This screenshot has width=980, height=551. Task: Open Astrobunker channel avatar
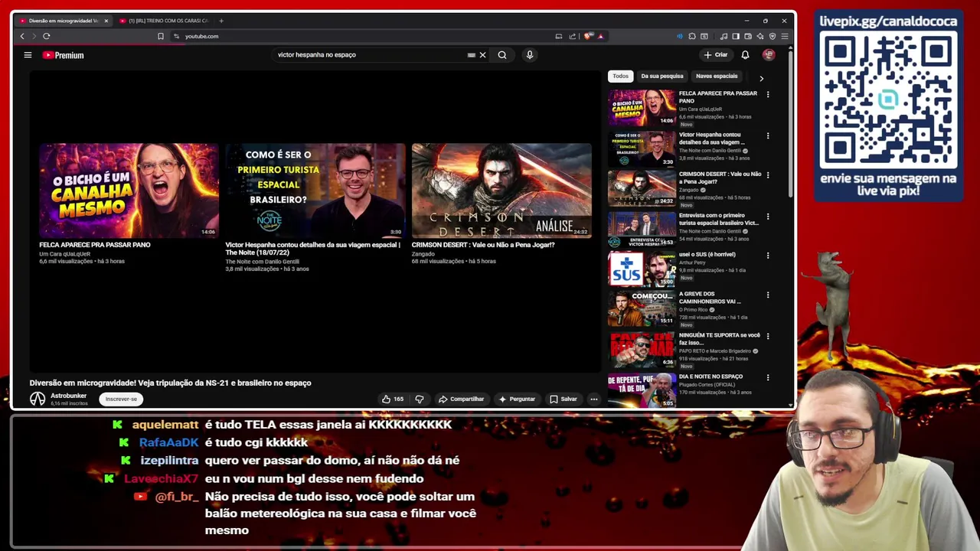(38, 399)
